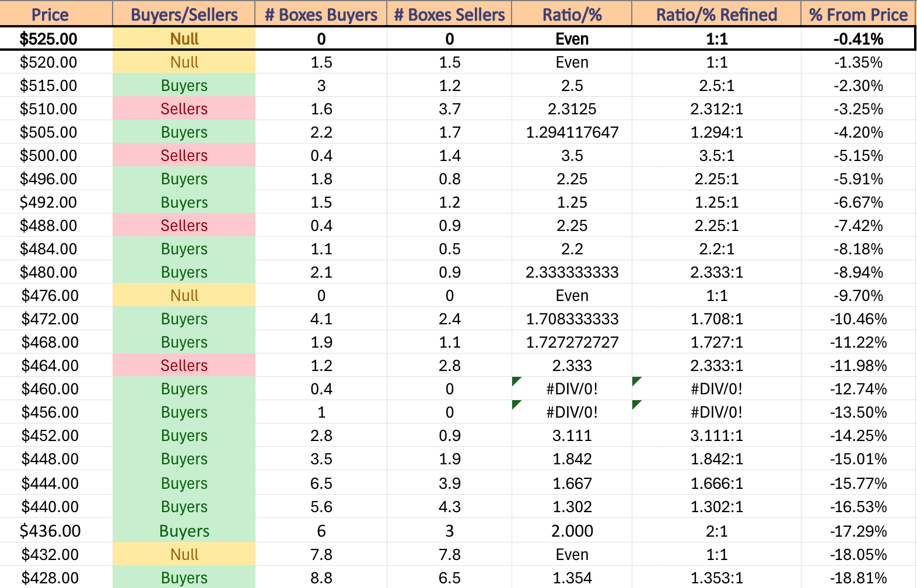Viewport: 917px width, 588px height.
Task: Click the Sellers cell in $510.00 row
Action: pyautogui.click(x=184, y=108)
